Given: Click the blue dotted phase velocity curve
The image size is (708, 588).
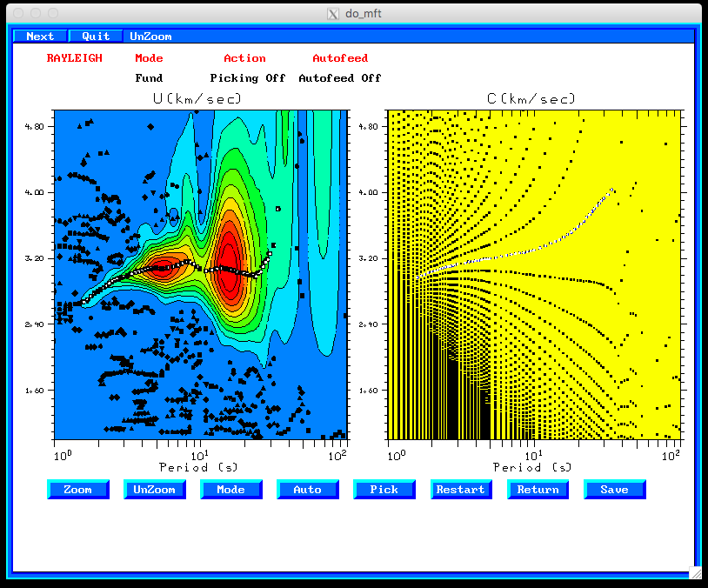Looking at the screenshot, I should [533, 250].
